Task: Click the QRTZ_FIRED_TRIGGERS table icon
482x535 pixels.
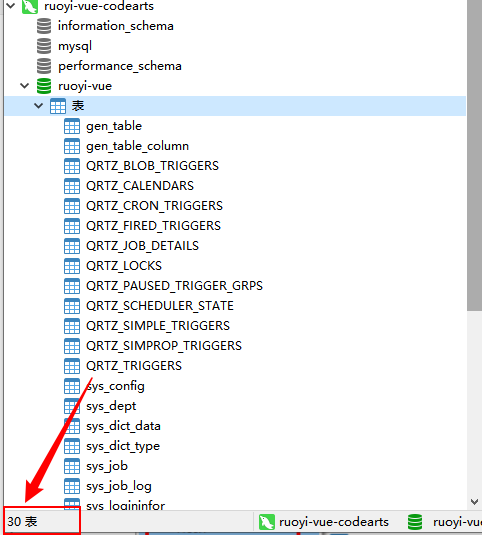Action: coord(72,226)
